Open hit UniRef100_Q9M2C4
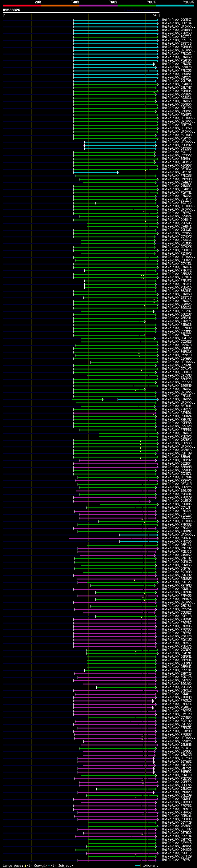197x868 pixels. pyautogui.click(x=177, y=78)
